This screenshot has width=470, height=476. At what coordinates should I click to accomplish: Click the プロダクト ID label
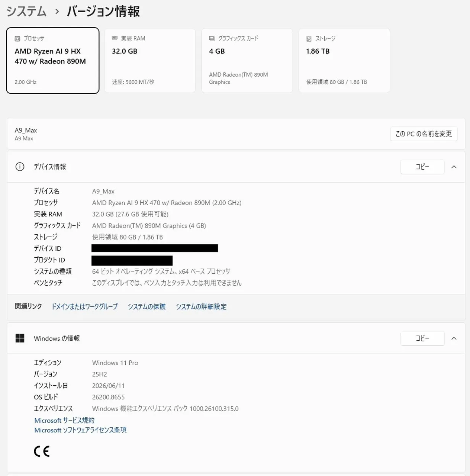click(x=49, y=260)
